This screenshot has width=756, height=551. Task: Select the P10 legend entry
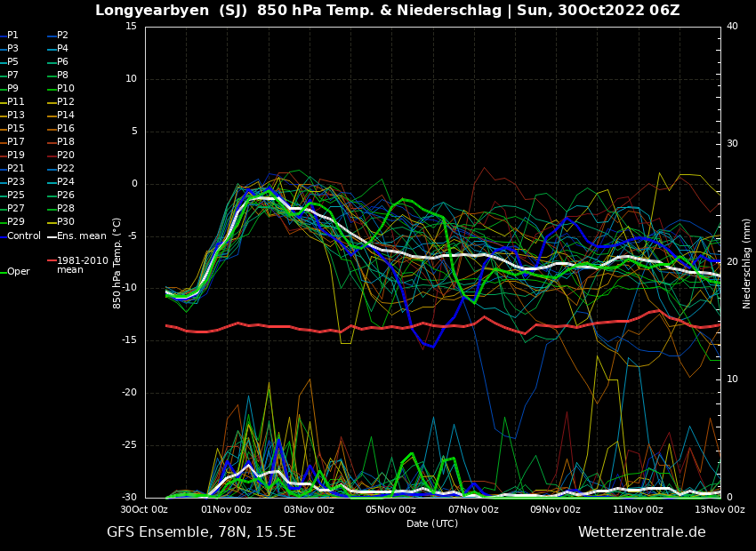tap(66, 89)
